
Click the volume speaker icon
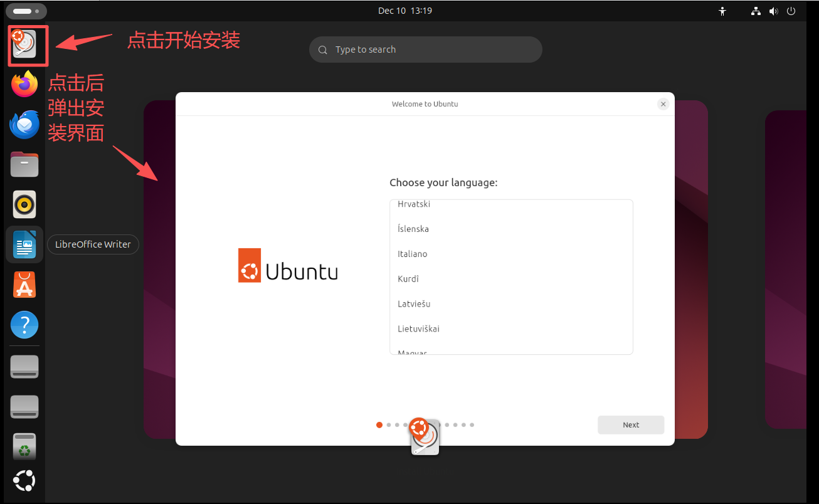point(773,11)
